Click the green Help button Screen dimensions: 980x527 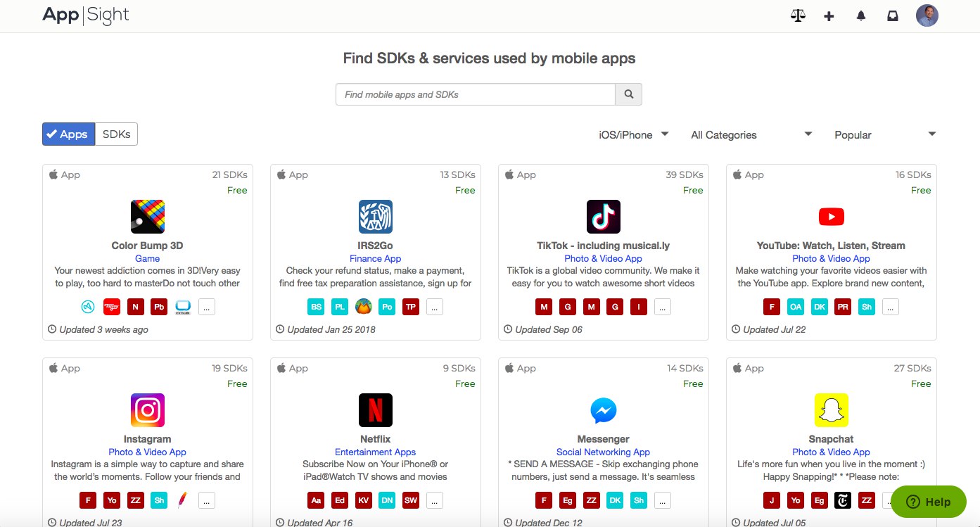click(x=929, y=502)
